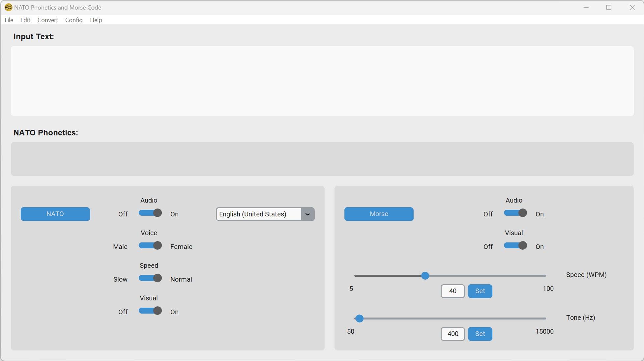The height and width of the screenshot is (361, 644).
Task: Toggle Morse Audio switch
Action: coord(515,213)
